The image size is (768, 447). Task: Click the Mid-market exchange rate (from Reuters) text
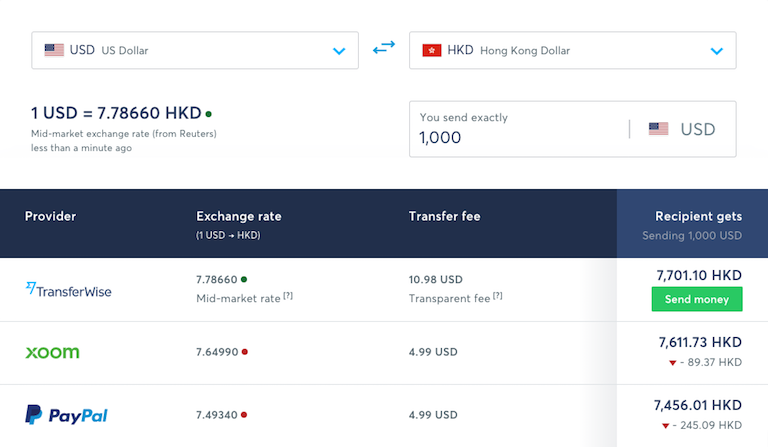(123, 134)
